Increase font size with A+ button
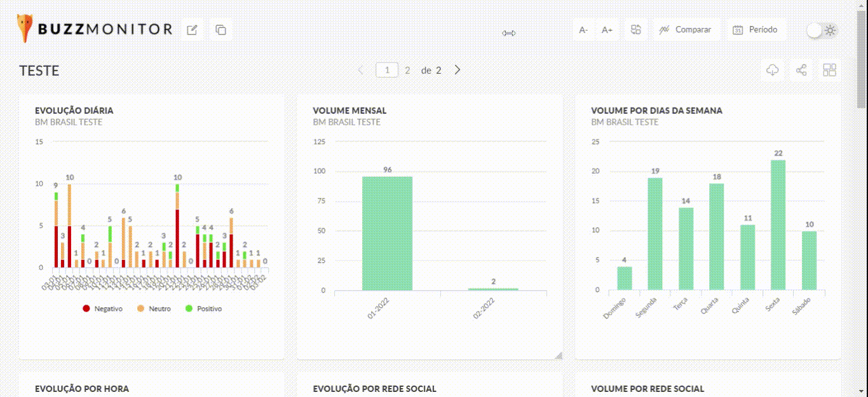 point(607,30)
